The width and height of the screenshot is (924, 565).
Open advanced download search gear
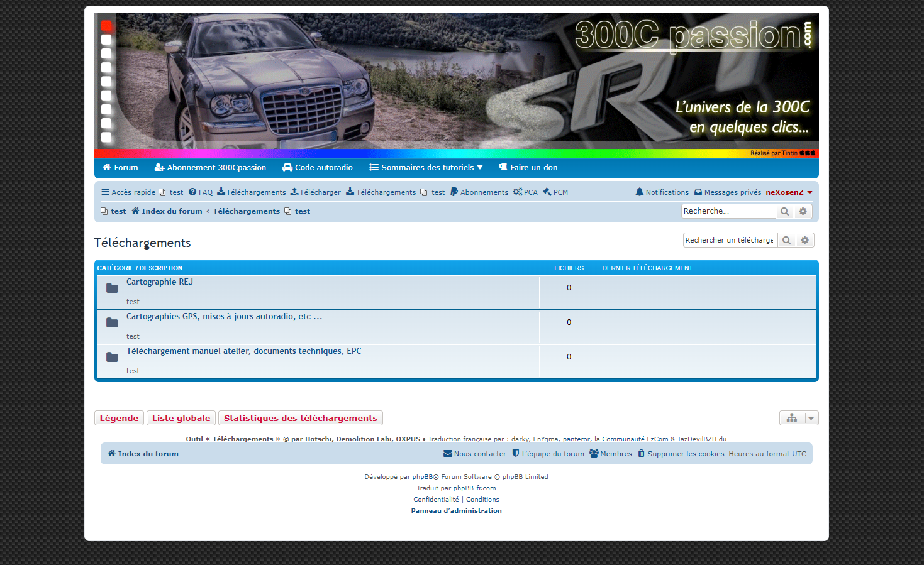(x=805, y=240)
